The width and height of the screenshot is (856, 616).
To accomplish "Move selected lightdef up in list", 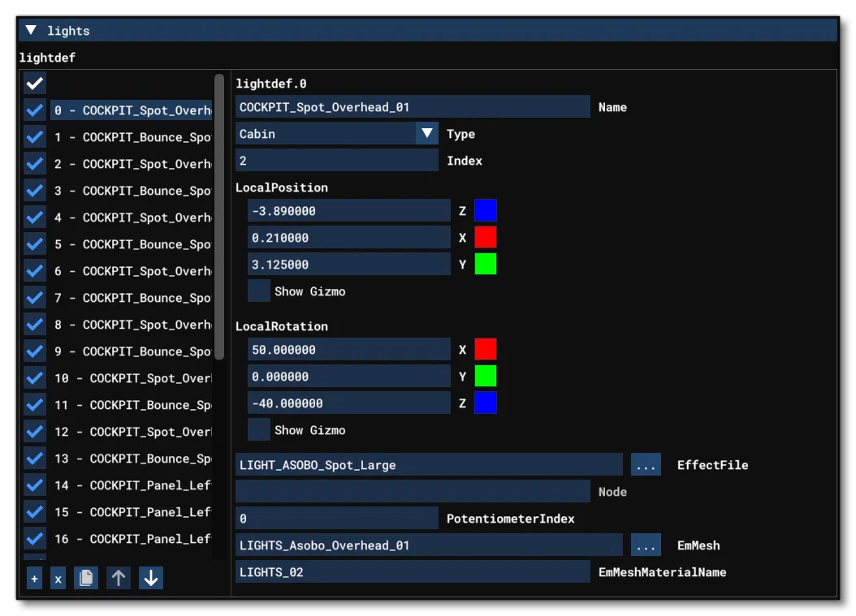I will tap(119, 579).
